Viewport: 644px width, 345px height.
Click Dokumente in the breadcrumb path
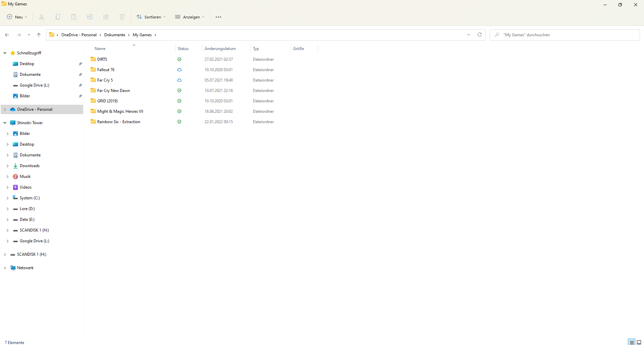point(115,35)
